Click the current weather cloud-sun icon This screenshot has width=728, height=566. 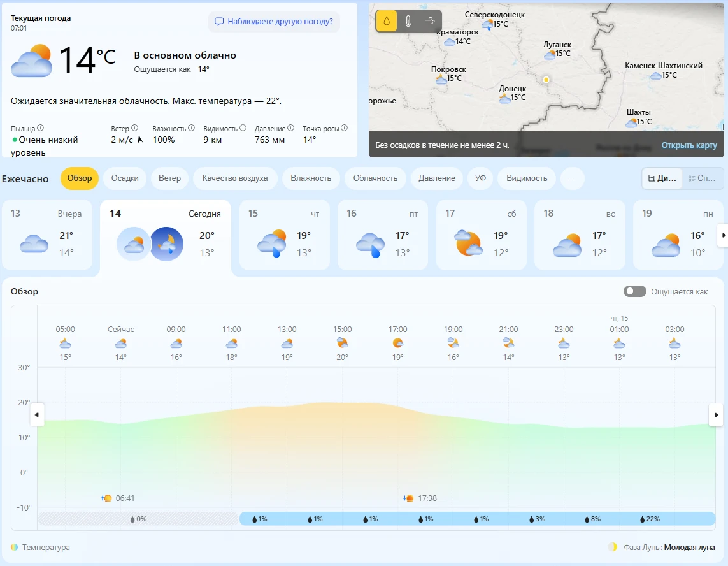coord(32,61)
